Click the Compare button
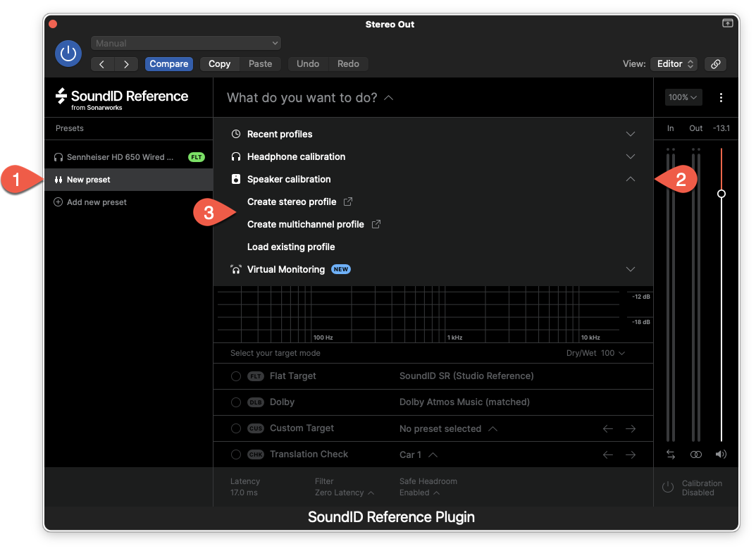 click(168, 63)
